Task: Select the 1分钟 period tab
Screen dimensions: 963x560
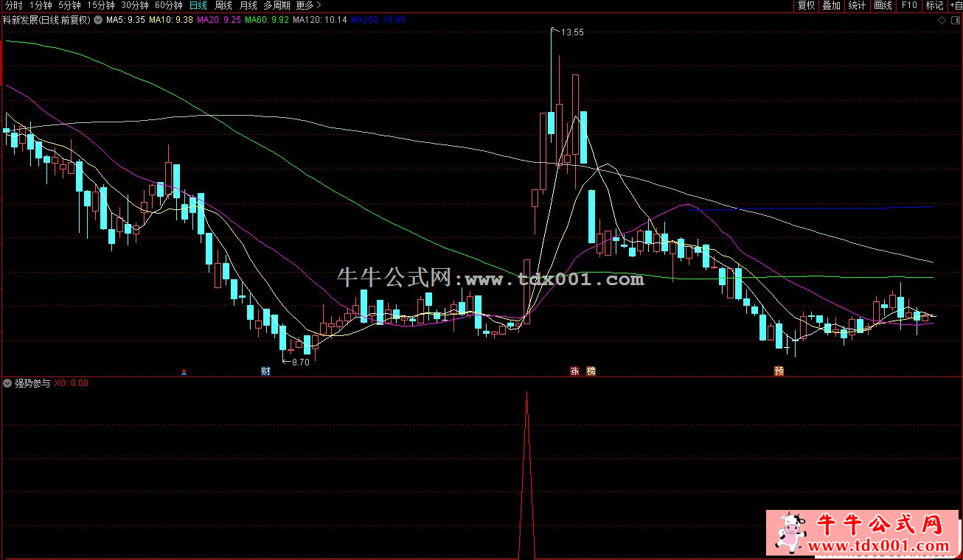Action: click(41, 5)
